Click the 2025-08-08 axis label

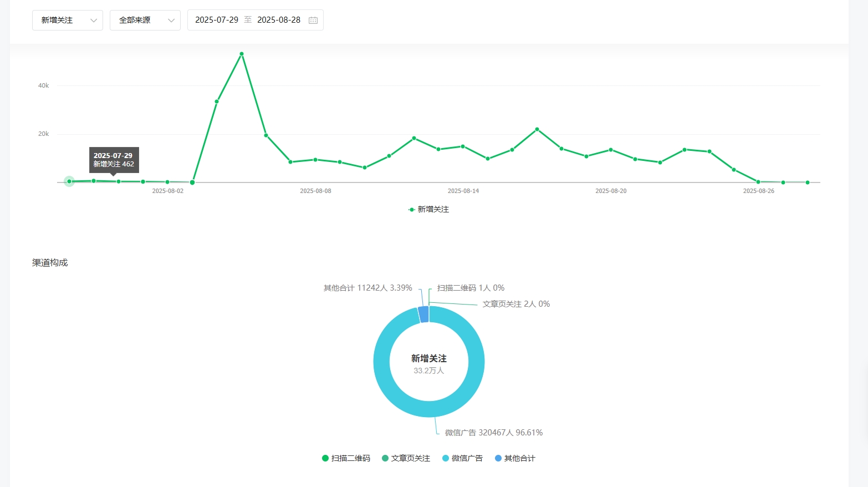[x=315, y=191]
